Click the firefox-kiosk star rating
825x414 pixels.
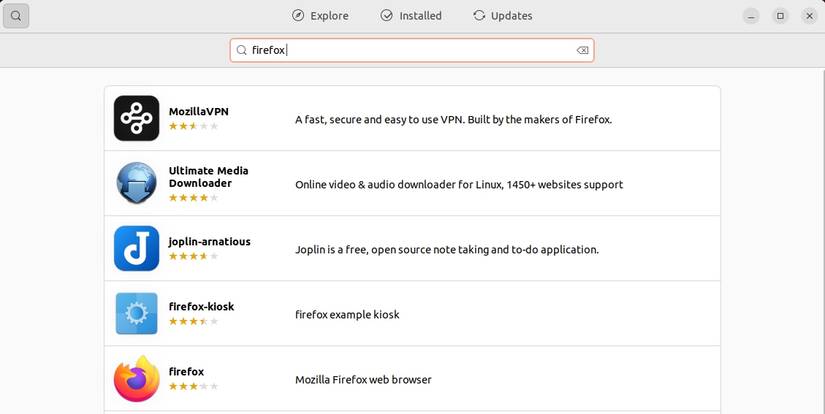pos(193,321)
